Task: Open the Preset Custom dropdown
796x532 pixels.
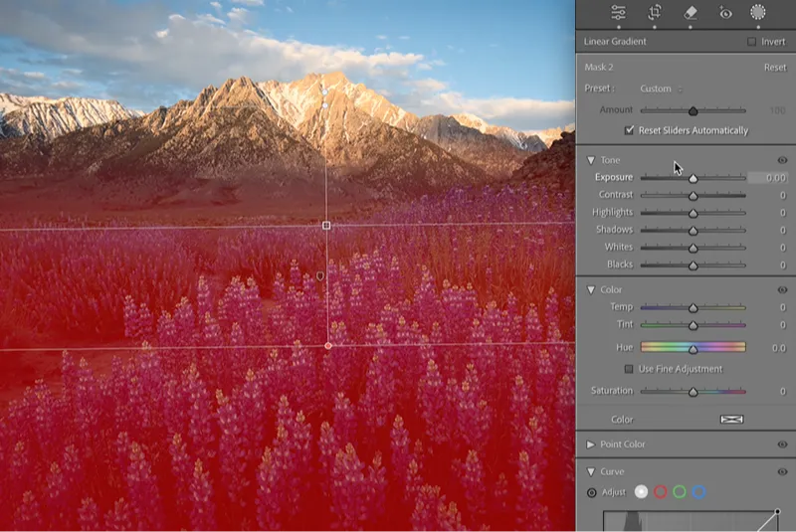Action: [661, 89]
